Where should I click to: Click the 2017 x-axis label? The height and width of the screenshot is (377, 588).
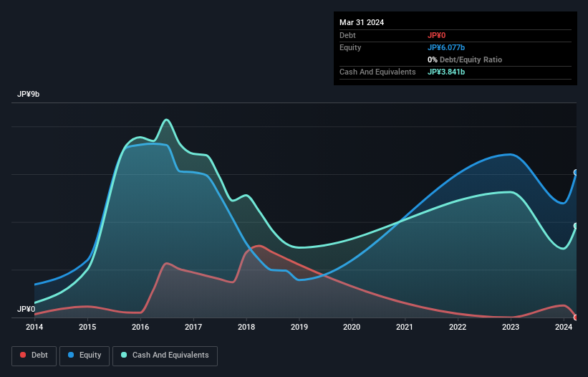[193, 327]
